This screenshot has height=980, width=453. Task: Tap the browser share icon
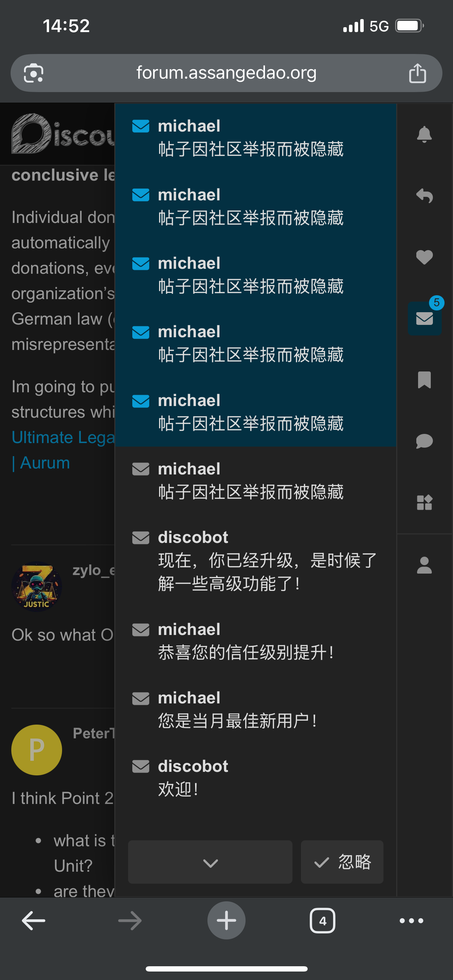click(x=417, y=73)
